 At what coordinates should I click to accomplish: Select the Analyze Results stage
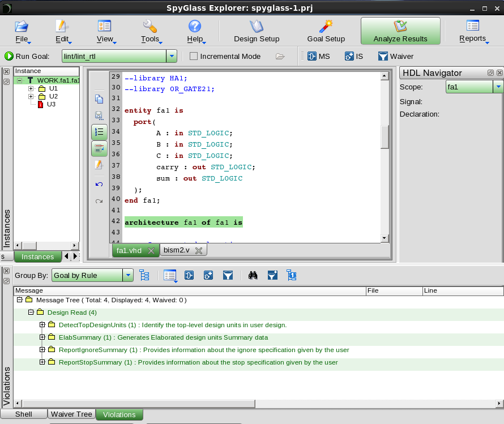click(x=400, y=31)
